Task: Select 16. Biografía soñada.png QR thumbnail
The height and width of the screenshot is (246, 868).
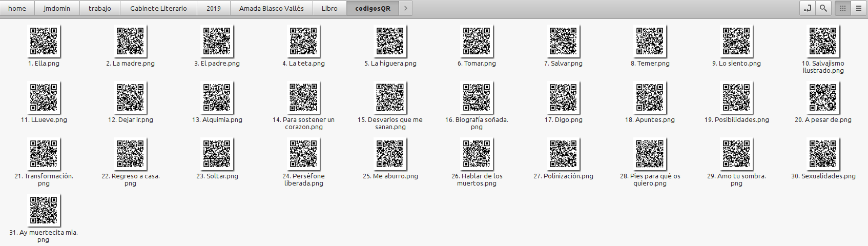Action: (477, 97)
